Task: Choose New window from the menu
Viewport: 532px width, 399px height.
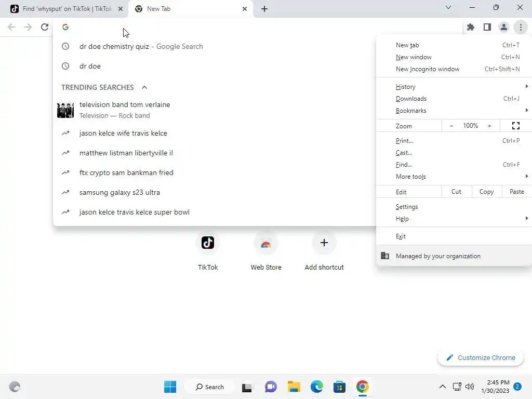Action: pyautogui.click(x=454, y=57)
